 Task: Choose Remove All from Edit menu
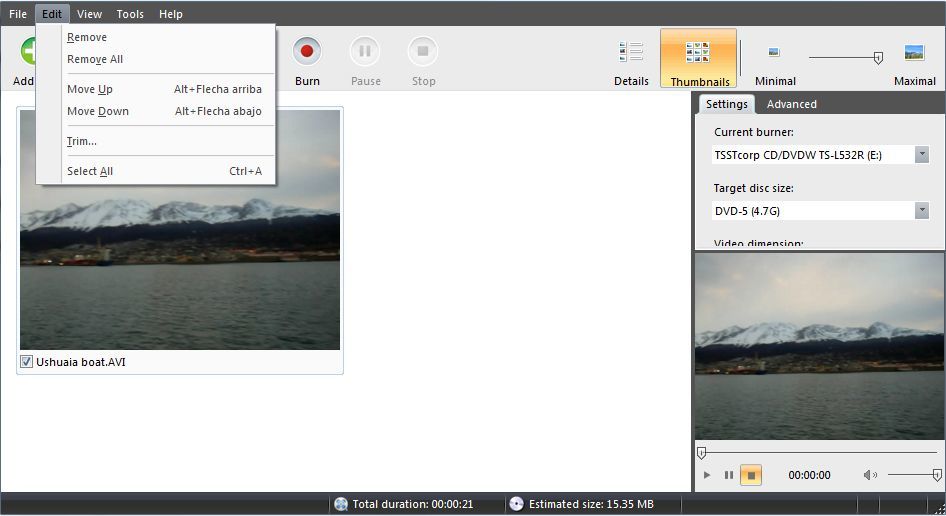point(156,59)
